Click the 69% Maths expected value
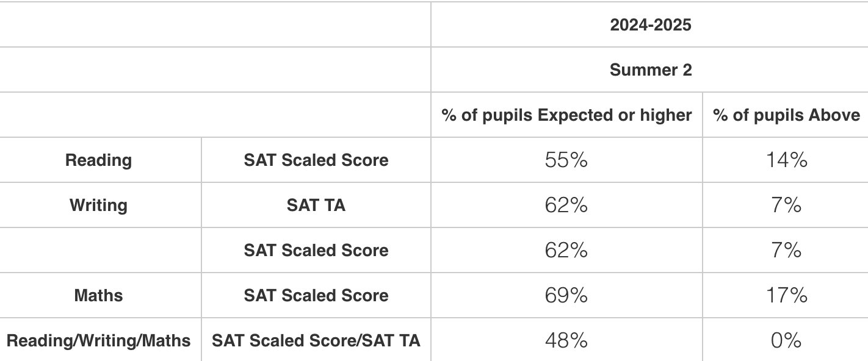Viewport: 868px width, 361px height. tap(566, 296)
